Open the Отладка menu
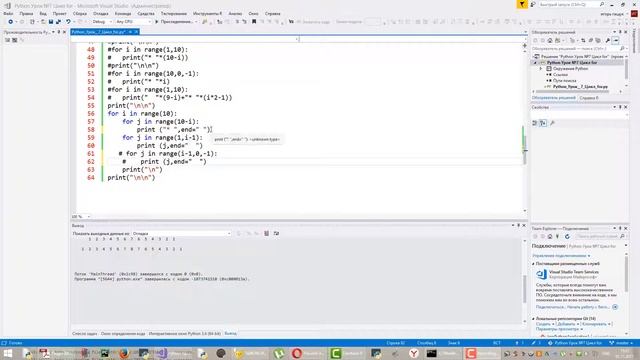This screenshot has height=360, width=640. coord(100,13)
